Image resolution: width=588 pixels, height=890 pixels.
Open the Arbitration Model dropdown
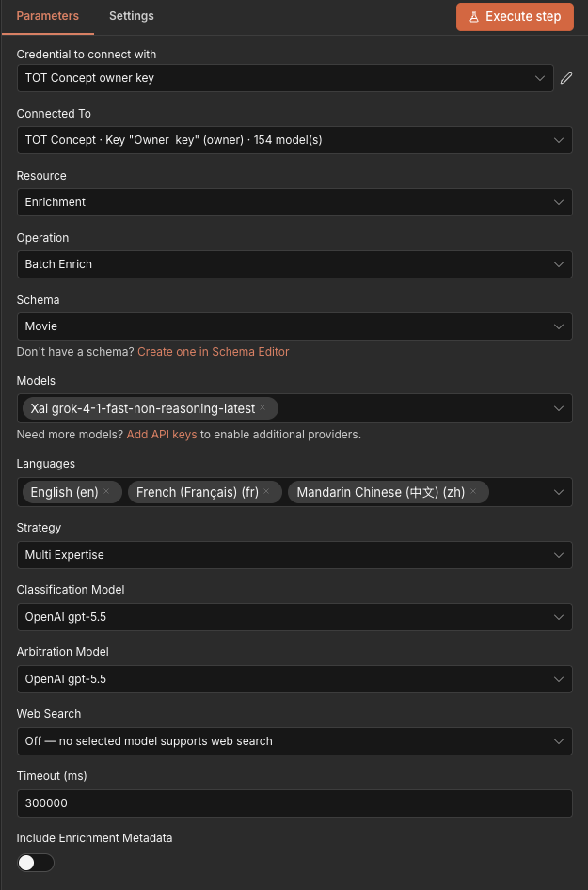294,679
